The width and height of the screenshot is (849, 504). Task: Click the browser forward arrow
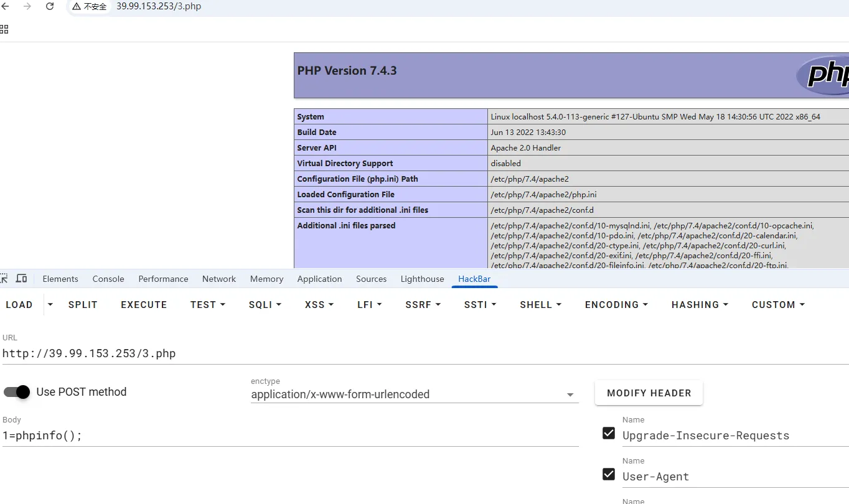(27, 6)
